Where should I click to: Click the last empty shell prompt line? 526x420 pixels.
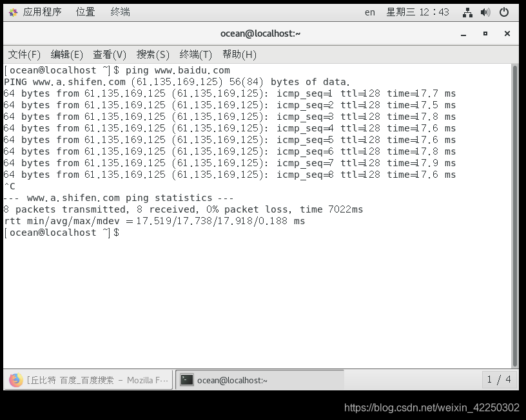click(62, 233)
